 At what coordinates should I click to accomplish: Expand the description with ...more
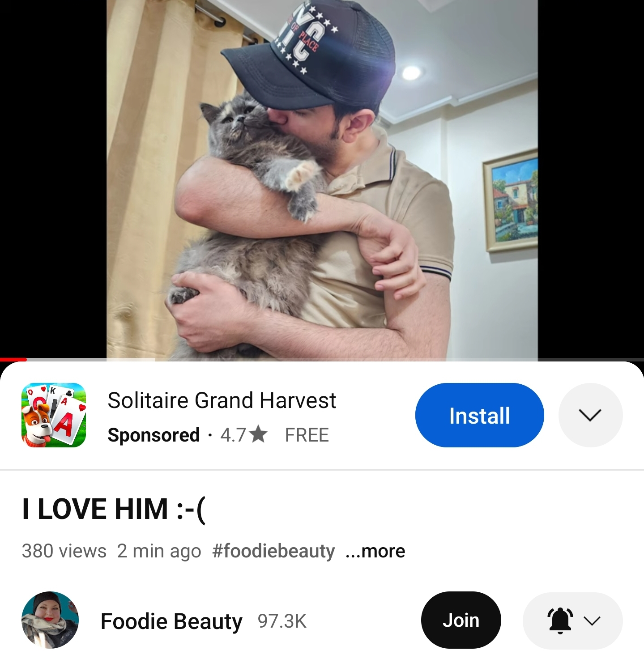pyautogui.click(x=375, y=551)
